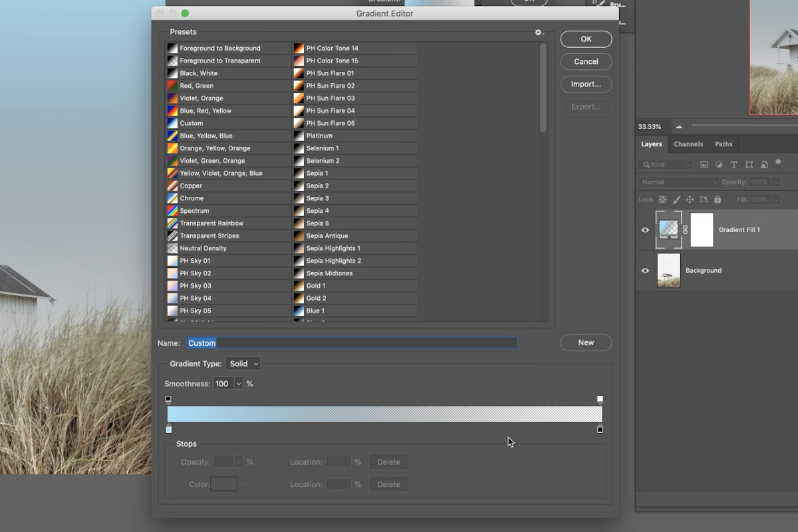Switch to the Paths tab
The height and width of the screenshot is (532, 798).
724,144
